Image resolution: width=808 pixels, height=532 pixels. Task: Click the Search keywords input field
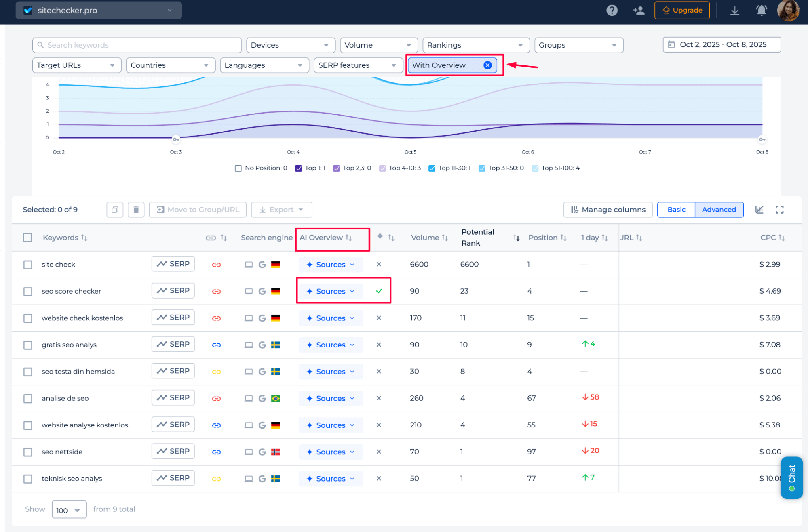pyautogui.click(x=137, y=45)
